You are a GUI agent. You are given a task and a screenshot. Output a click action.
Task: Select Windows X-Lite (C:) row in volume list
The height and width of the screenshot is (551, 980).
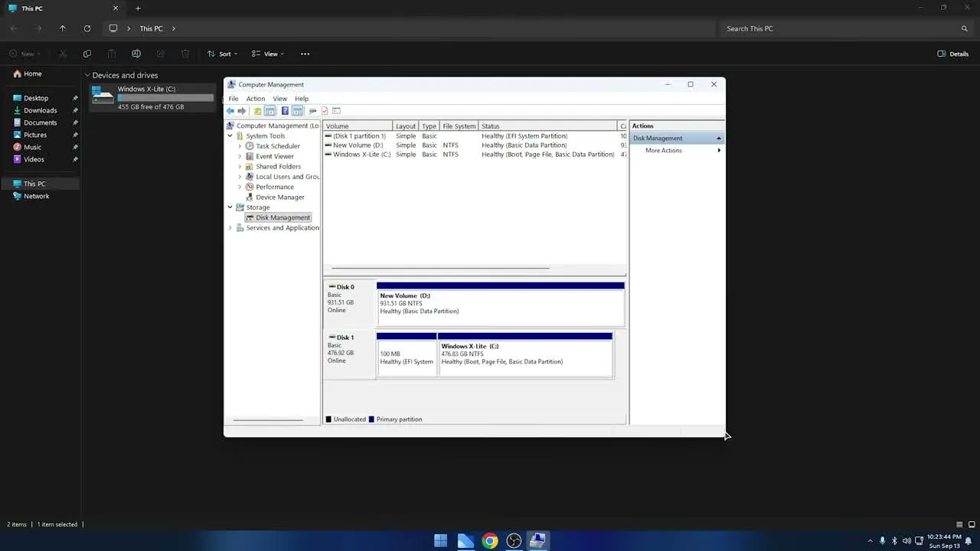(x=475, y=155)
